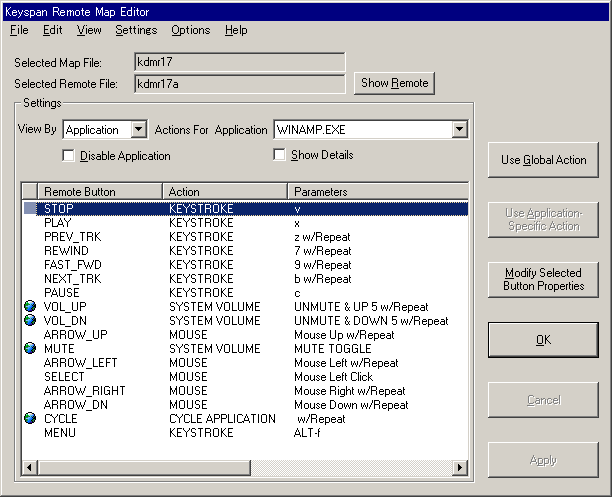Open the Options menu
The image size is (612, 497).
[190, 30]
